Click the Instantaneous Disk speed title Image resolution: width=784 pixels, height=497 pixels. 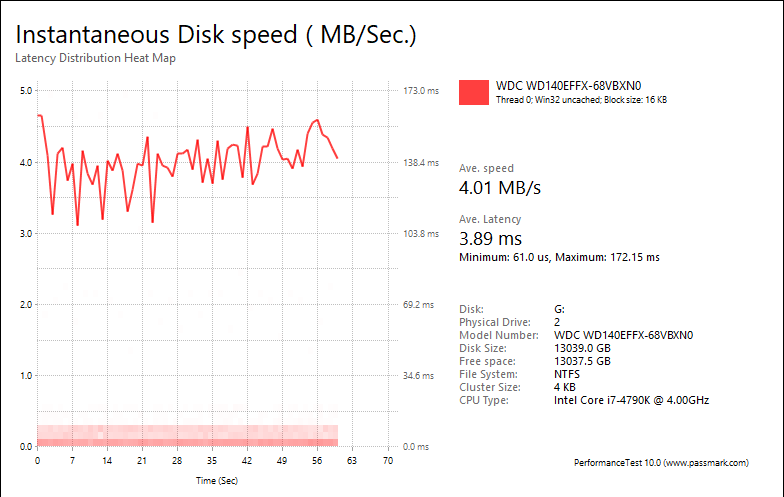pos(216,34)
